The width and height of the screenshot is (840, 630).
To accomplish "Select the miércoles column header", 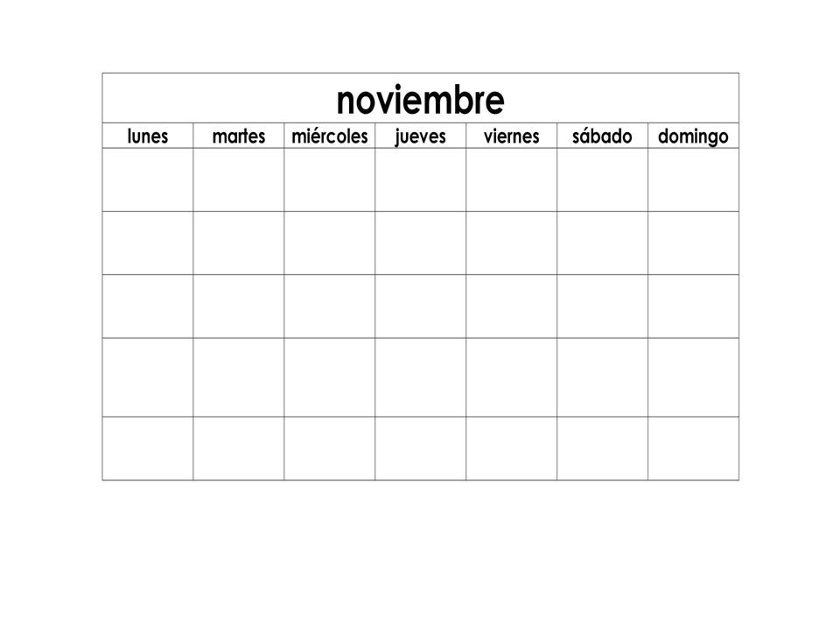I will point(330,136).
